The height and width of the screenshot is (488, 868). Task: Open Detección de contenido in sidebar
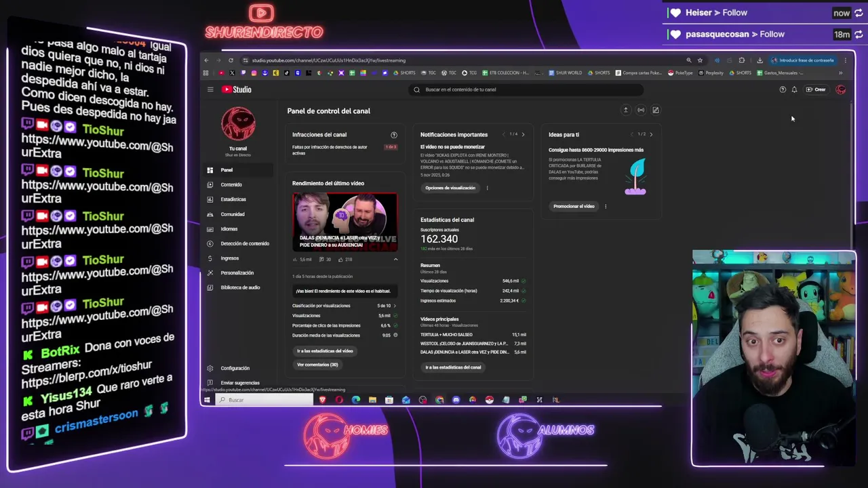tap(239, 243)
